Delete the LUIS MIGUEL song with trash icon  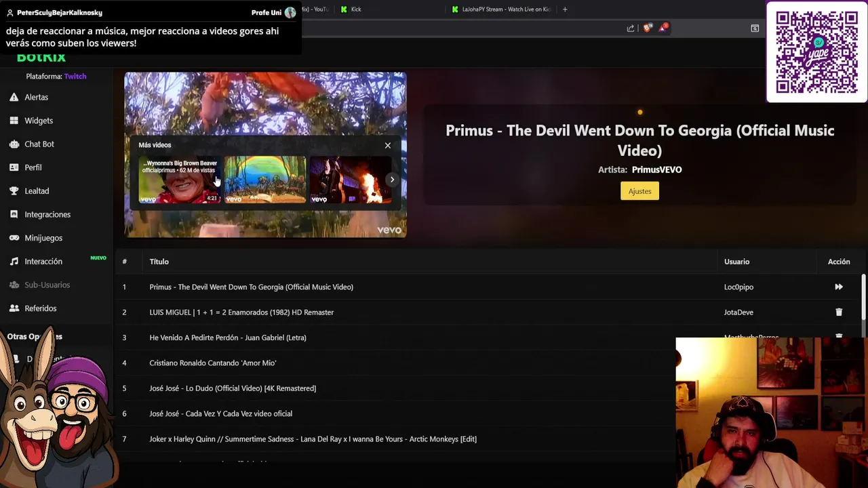839,312
